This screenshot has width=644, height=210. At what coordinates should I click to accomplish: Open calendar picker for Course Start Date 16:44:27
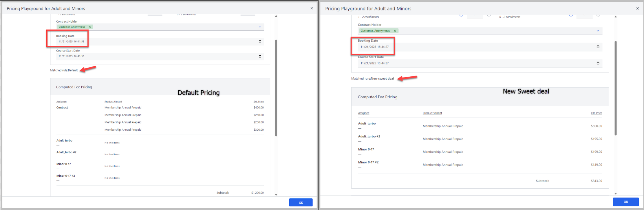point(598,63)
